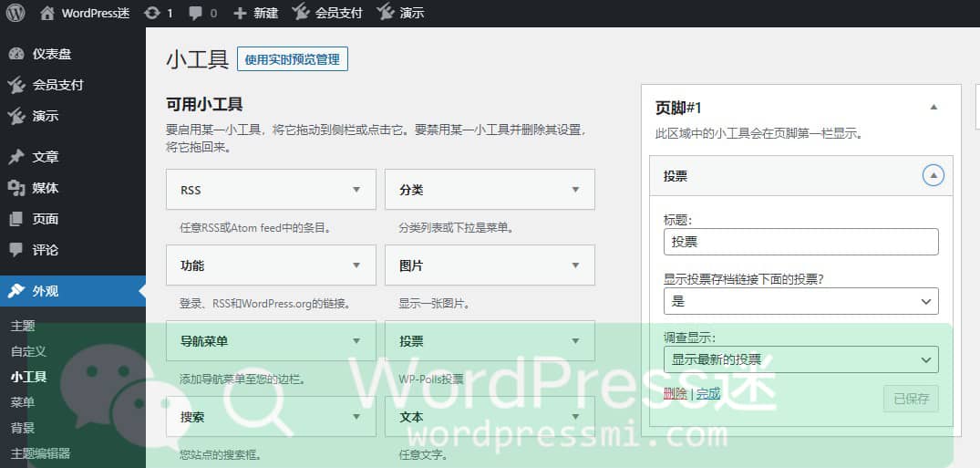The image size is (980, 468).
Task: Collapse the 页脚#1 widget area
Action: point(933,108)
